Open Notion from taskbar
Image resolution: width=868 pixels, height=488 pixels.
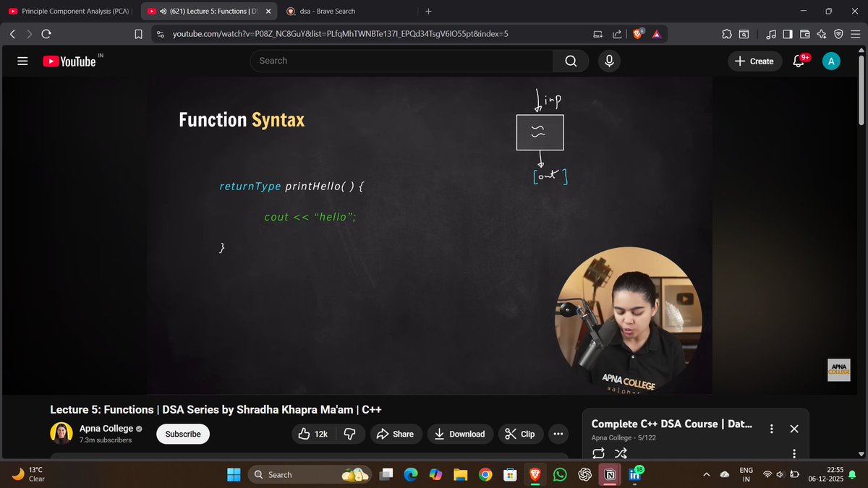610,475
